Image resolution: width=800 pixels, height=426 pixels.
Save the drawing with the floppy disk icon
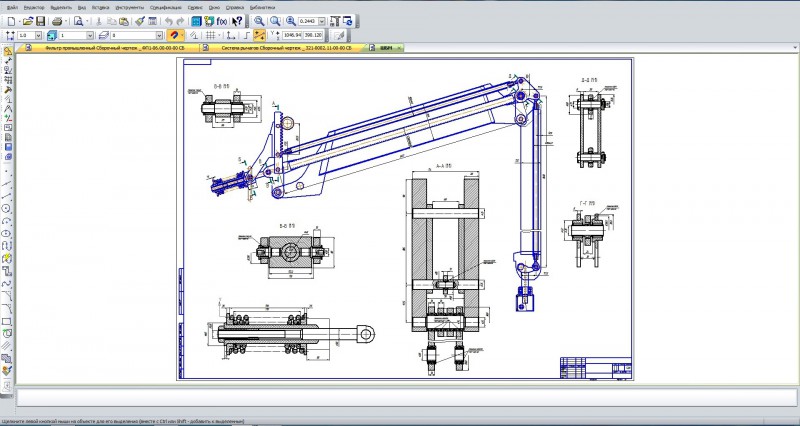coord(40,21)
